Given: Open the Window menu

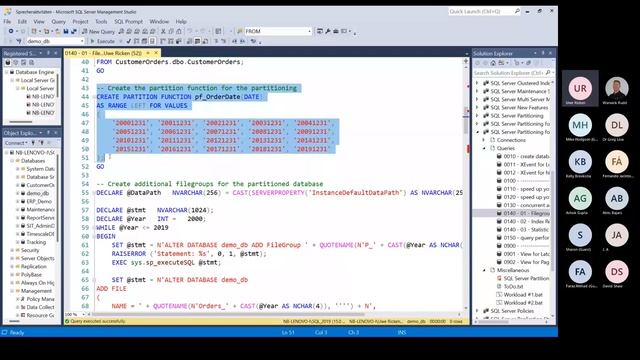Looking at the screenshot, I should click(159, 22).
